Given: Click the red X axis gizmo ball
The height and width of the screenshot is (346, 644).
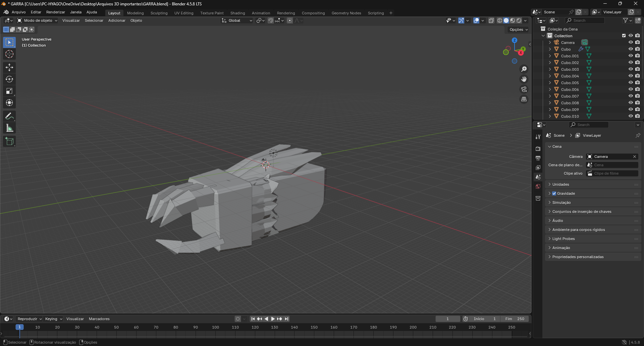Looking at the screenshot, I should coord(521,53).
